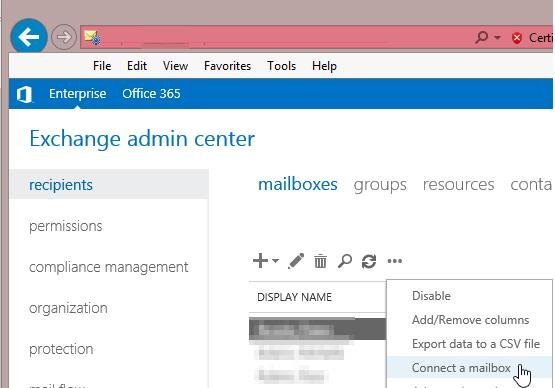Switch to the resources tab
The image size is (555, 388).
458,184
